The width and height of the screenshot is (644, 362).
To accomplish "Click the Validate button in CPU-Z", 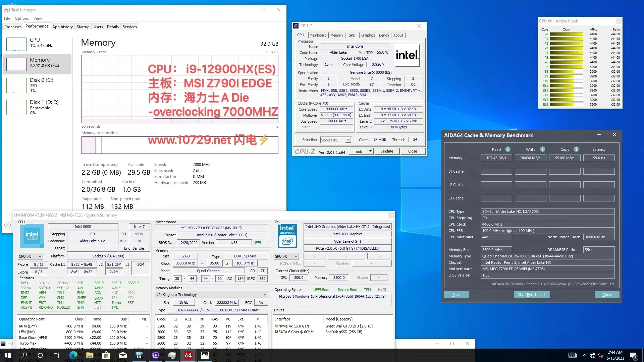I will [387, 151].
